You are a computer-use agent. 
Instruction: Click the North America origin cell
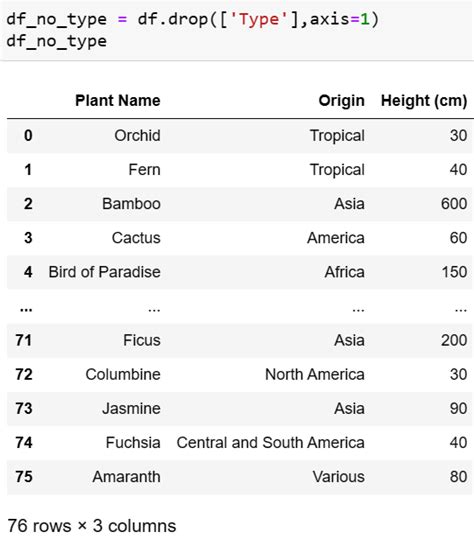point(315,374)
